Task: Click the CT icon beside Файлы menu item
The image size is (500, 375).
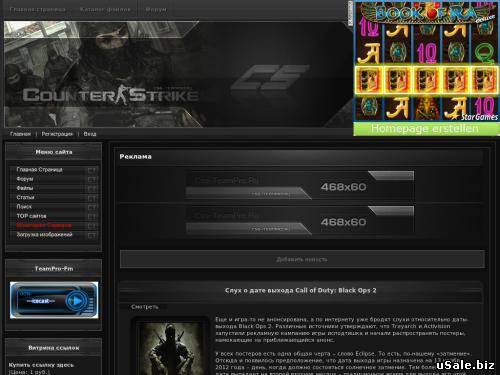Action: [92, 189]
